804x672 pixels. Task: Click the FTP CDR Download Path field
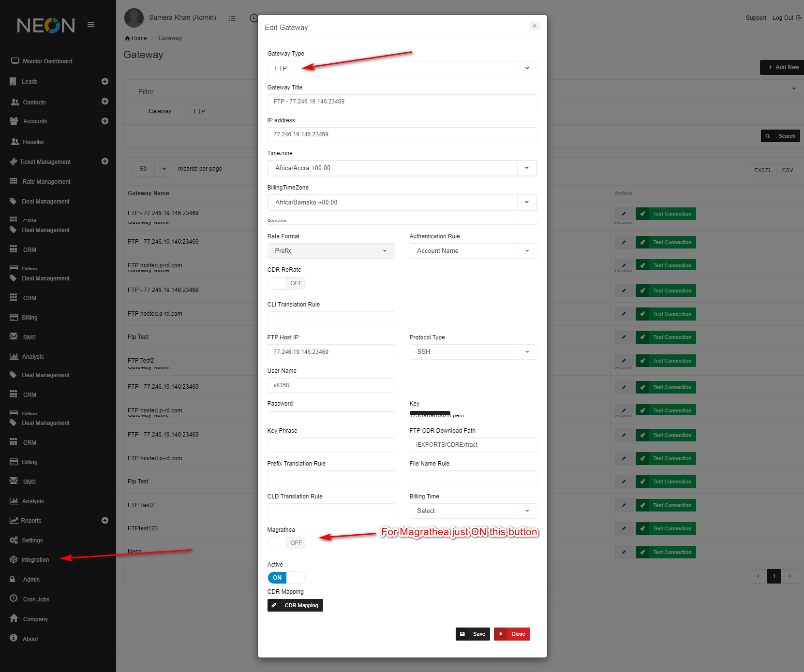pos(473,445)
